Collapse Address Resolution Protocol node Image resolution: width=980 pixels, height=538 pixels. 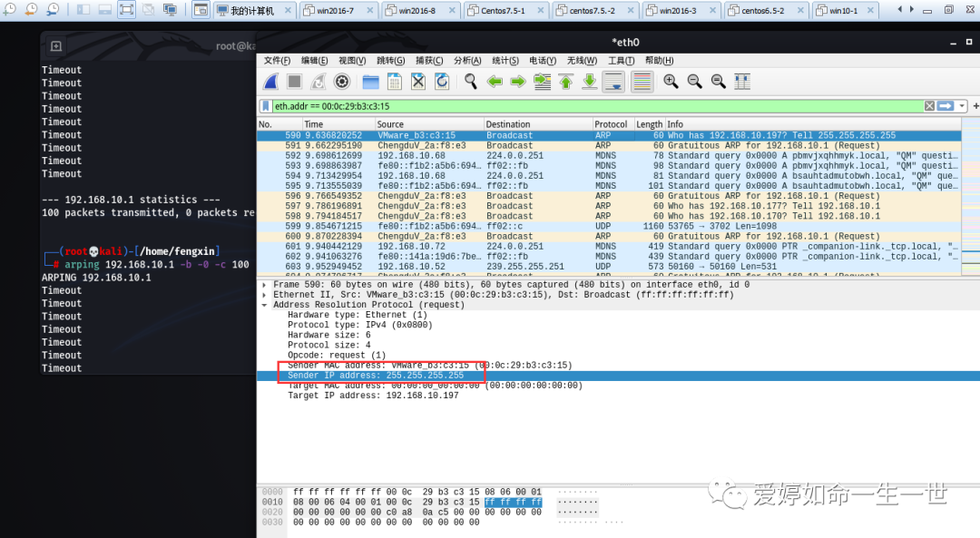coord(265,305)
